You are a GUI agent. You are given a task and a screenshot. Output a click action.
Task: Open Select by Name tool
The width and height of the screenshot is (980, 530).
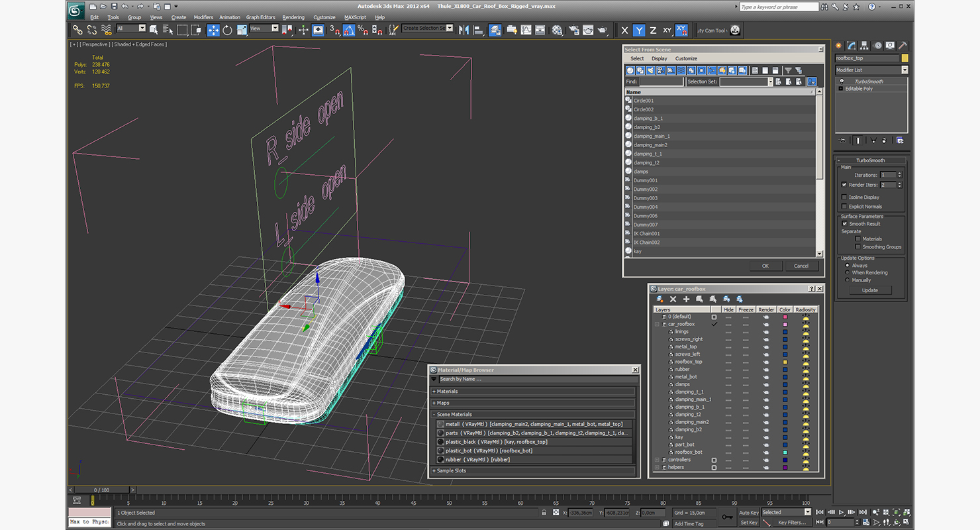click(168, 30)
